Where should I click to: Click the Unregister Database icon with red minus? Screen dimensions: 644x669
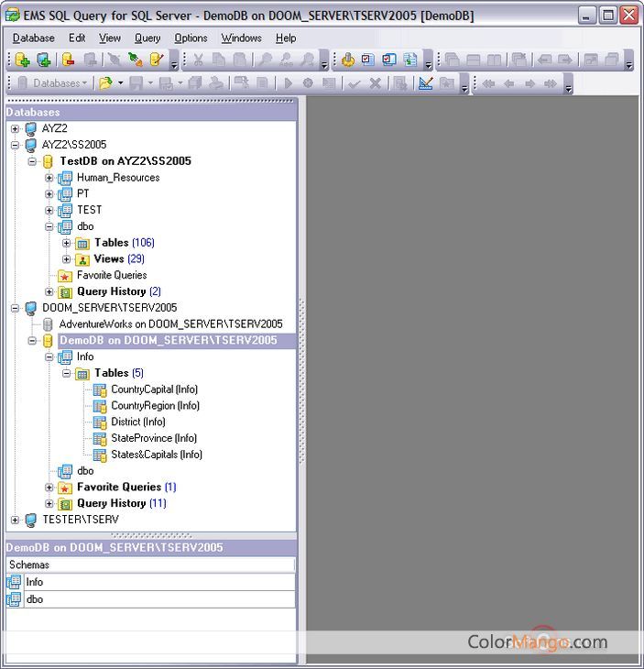pyautogui.click(x=68, y=60)
